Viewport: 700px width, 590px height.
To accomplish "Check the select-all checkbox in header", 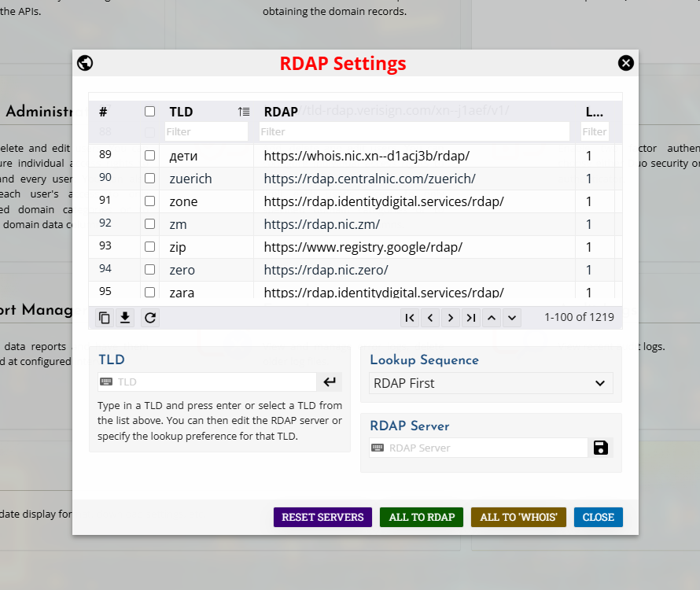I will pyautogui.click(x=150, y=111).
